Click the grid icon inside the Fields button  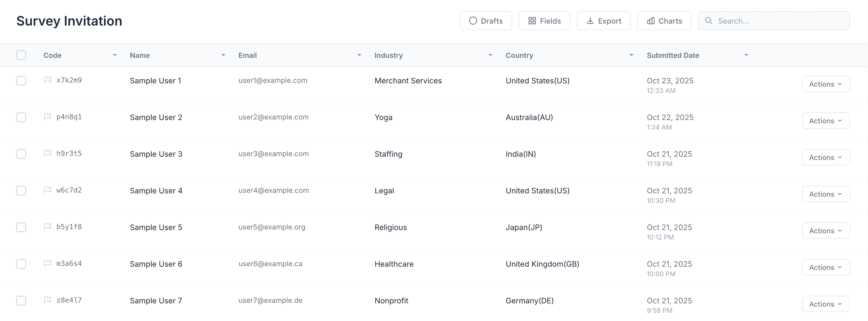pos(533,21)
